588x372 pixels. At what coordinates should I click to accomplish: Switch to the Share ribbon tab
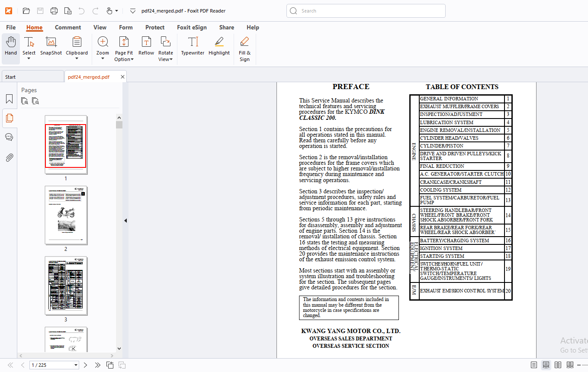[227, 27]
